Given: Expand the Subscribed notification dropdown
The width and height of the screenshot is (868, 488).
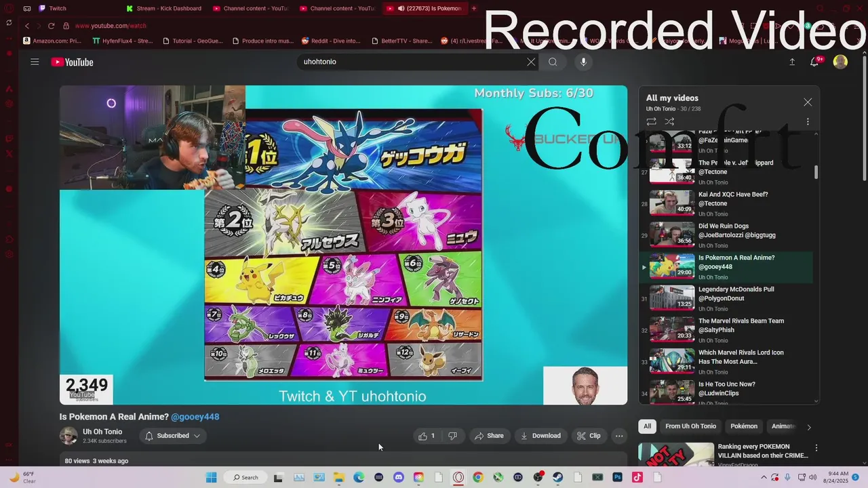Looking at the screenshot, I should 173,436.
